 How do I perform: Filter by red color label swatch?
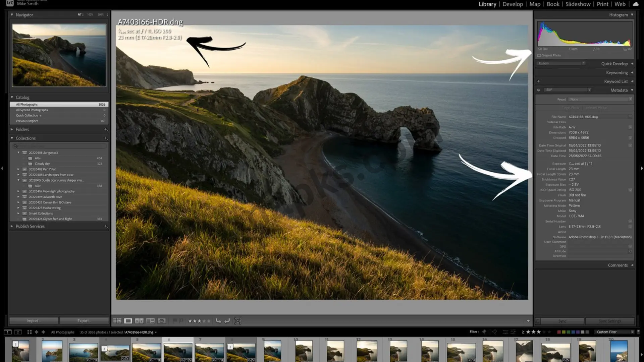(x=559, y=332)
